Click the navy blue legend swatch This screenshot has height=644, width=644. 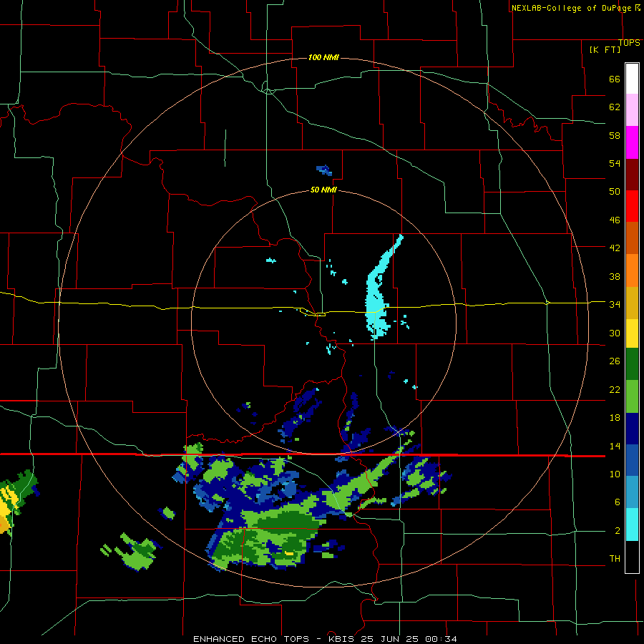coord(632,429)
